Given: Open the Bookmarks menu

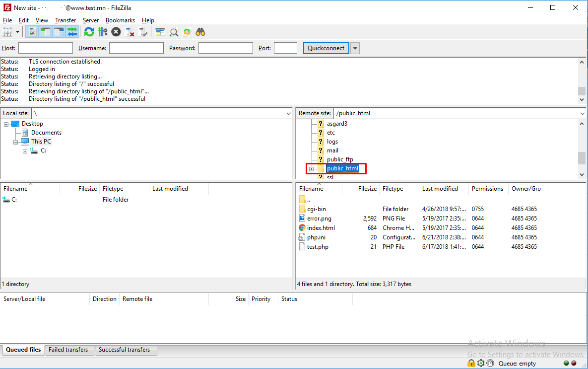Looking at the screenshot, I should click(120, 20).
